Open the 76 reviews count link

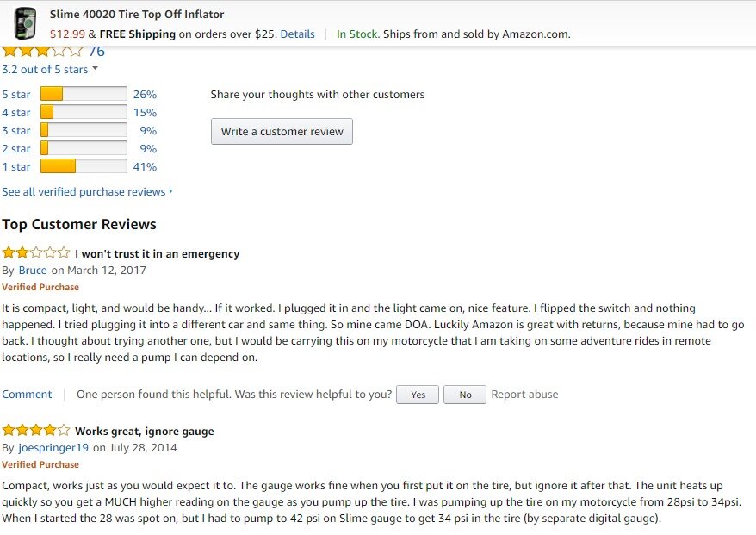96,51
